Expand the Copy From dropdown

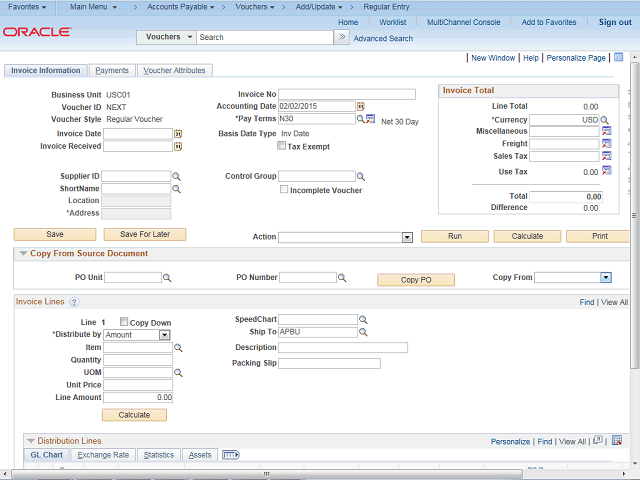pyautogui.click(x=605, y=277)
